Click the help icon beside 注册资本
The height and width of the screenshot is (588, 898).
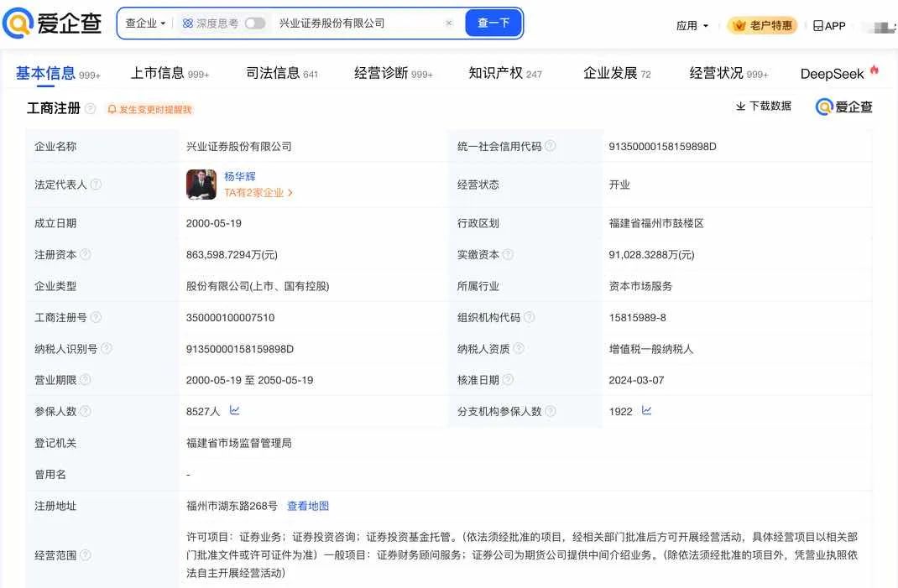tap(86, 254)
